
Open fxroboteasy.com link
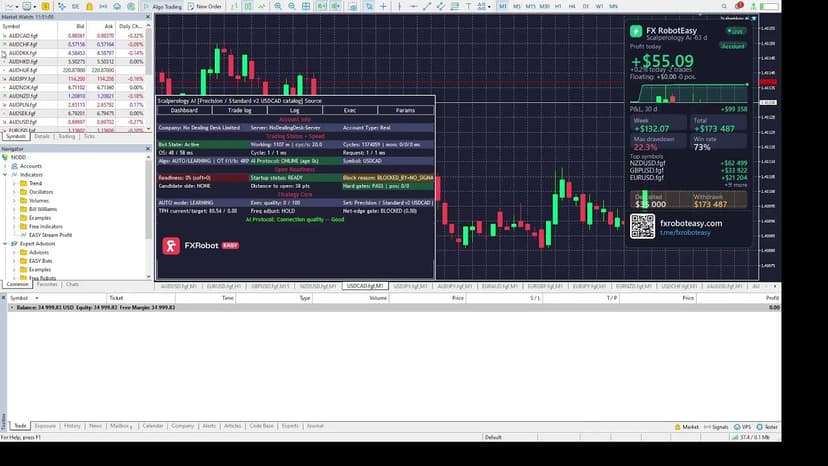(691, 223)
